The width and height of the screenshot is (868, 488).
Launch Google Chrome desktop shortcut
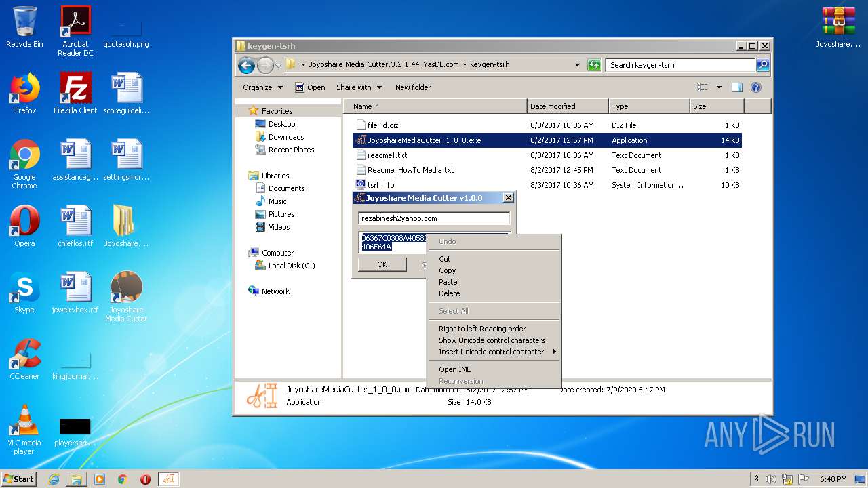pyautogui.click(x=24, y=164)
